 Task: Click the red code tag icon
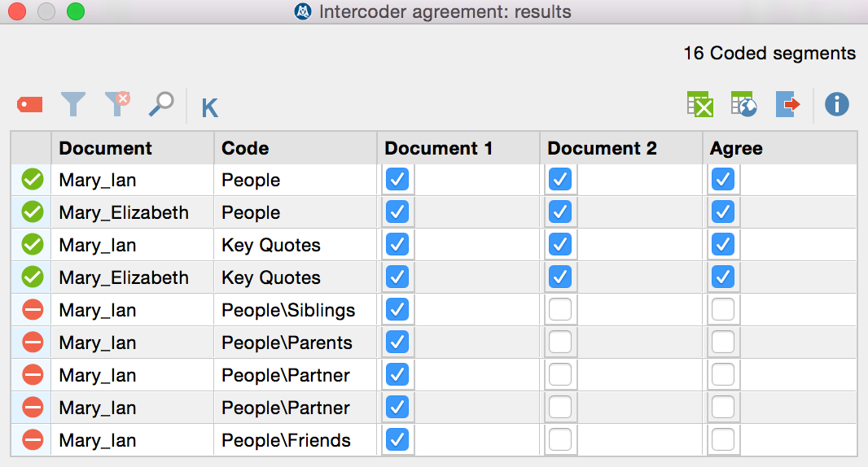(29, 104)
